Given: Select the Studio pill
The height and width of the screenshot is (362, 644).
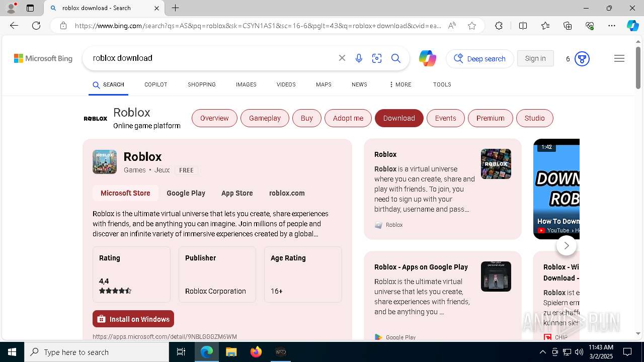Looking at the screenshot, I should click(x=535, y=118).
